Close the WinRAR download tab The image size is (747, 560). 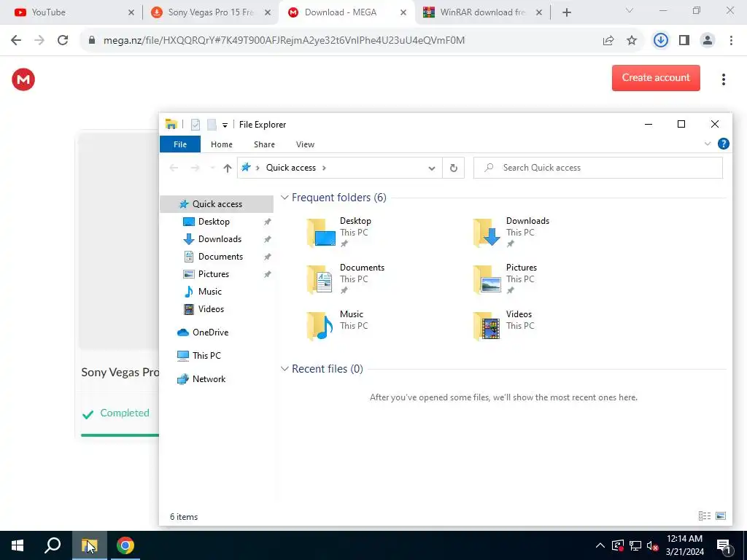(x=539, y=12)
